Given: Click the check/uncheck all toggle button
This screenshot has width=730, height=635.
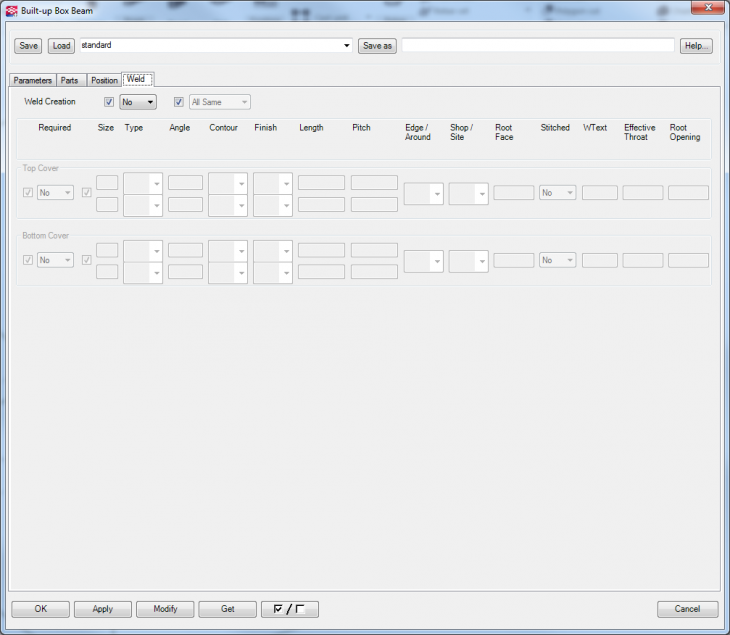Looking at the screenshot, I should point(289,609).
